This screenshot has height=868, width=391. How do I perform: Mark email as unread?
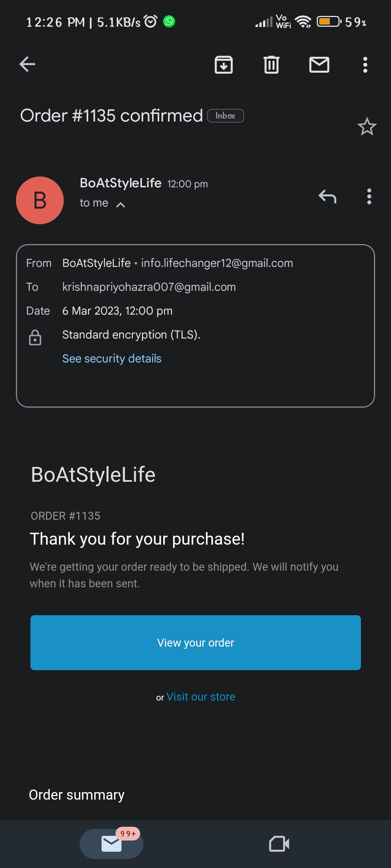click(x=319, y=65)
